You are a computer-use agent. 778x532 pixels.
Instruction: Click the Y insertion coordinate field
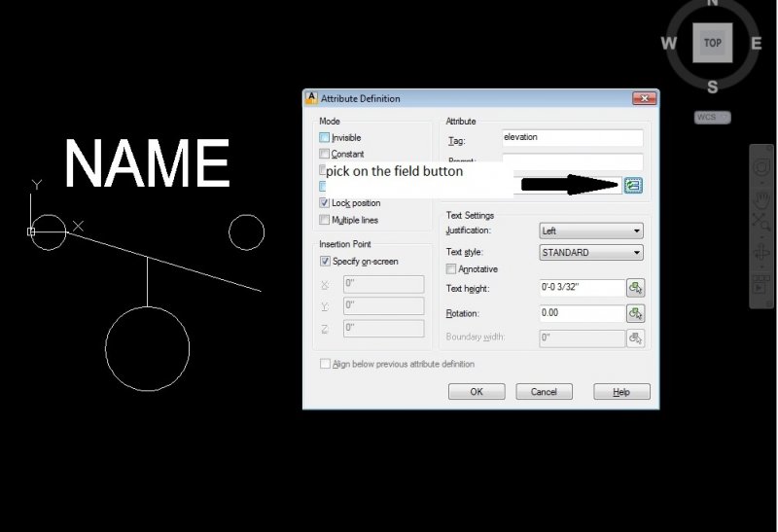[x=383, y=306]
